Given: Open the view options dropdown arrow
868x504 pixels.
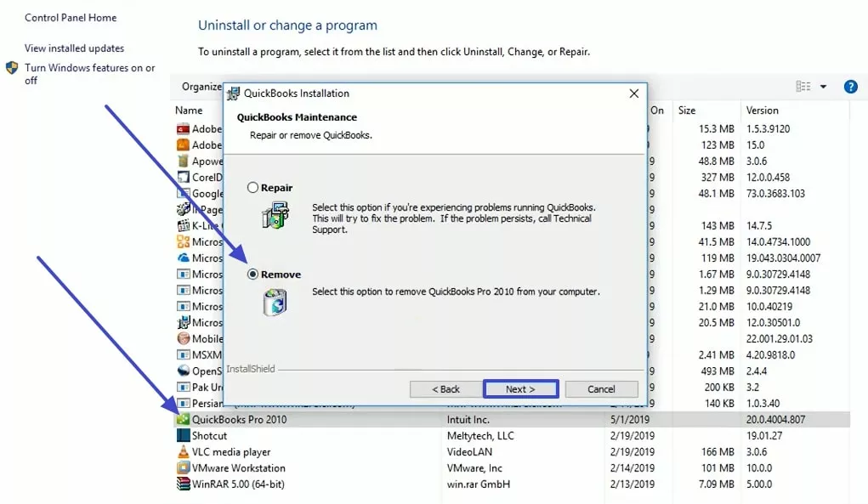Looking at the screenshot, I should [821, 86].
